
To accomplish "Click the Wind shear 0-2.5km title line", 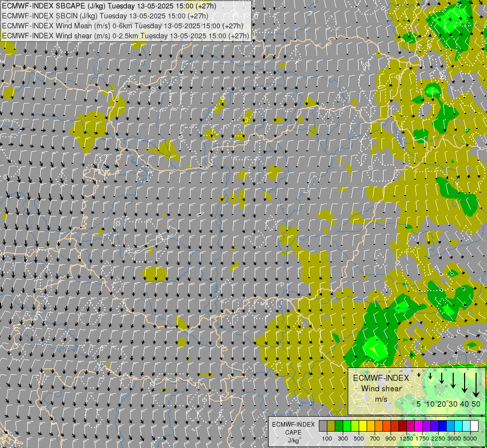I will [125, 36].
